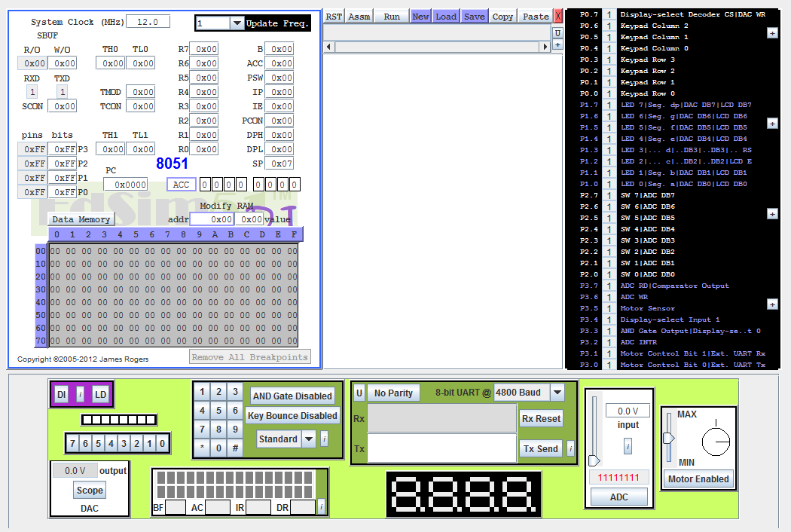Open ADC info via the i icon
This screenshot has height=532, width=791.
pos(628,446)
